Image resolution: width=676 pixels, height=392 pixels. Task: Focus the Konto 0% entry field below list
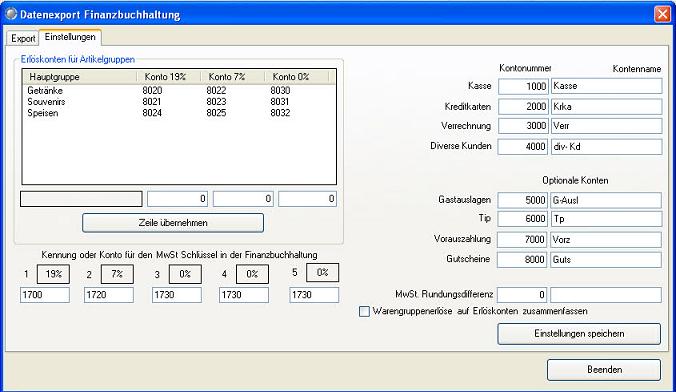coord(307,199)
